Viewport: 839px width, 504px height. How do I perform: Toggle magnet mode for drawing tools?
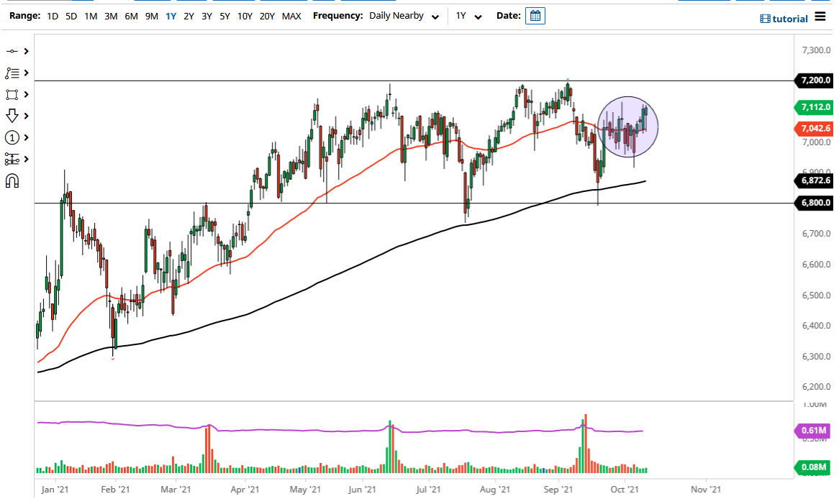pos(13,180)
